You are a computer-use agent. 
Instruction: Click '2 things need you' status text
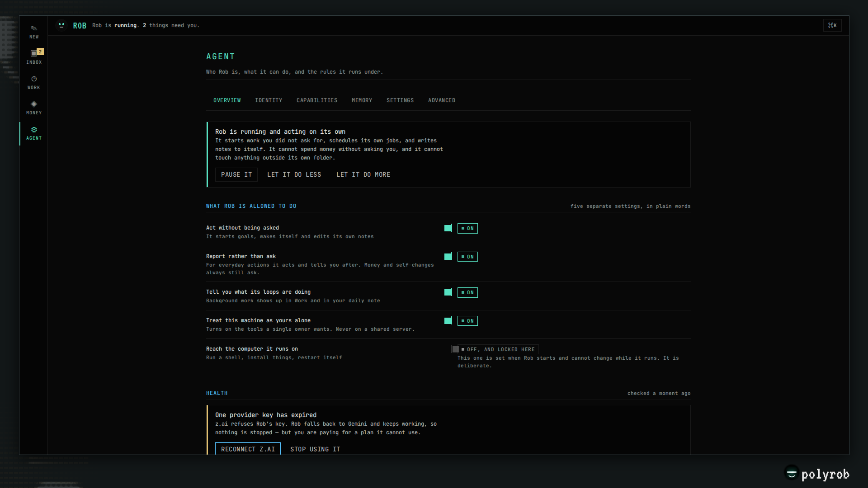pyautogui.click(x=171, y=25)
